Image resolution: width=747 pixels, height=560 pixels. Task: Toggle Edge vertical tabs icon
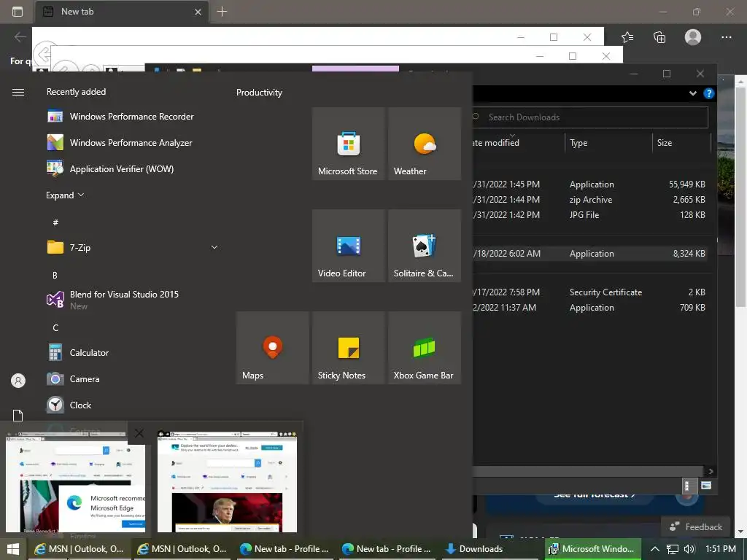(x=18, y=12)
